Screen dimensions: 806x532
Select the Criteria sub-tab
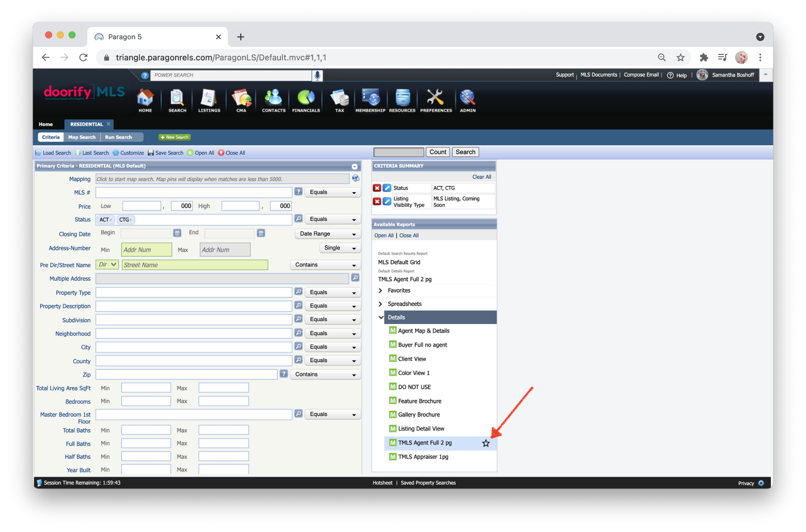(51, 137)
